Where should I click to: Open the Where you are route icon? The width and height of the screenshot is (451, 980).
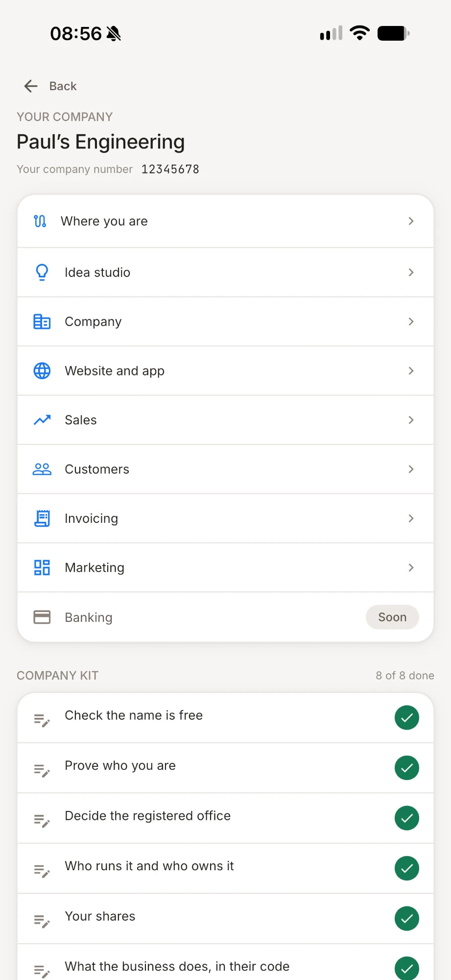pos(40,221)
